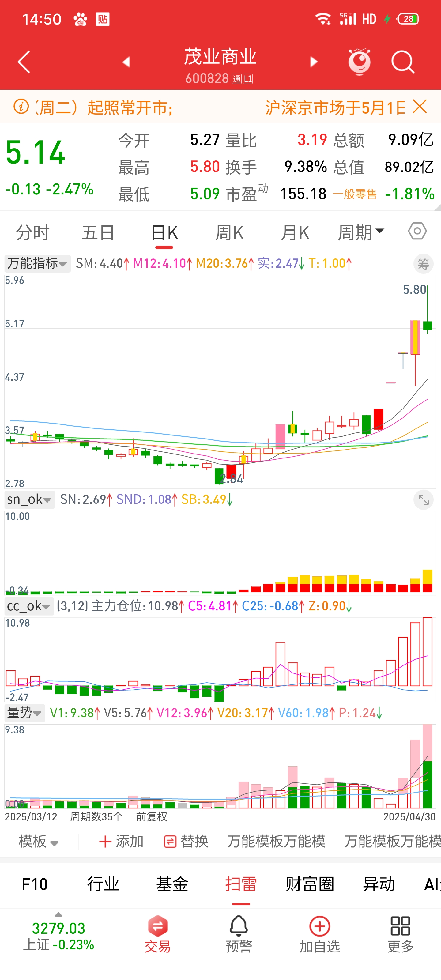Open the 模板 template dropdown

[x=38, y=841]
